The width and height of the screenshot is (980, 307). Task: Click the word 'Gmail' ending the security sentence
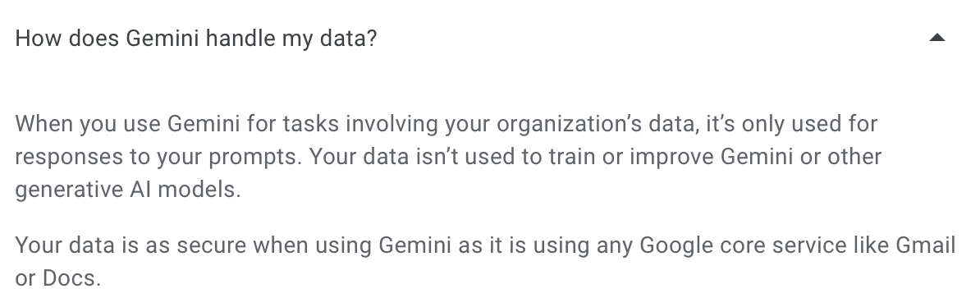[926, 245]
